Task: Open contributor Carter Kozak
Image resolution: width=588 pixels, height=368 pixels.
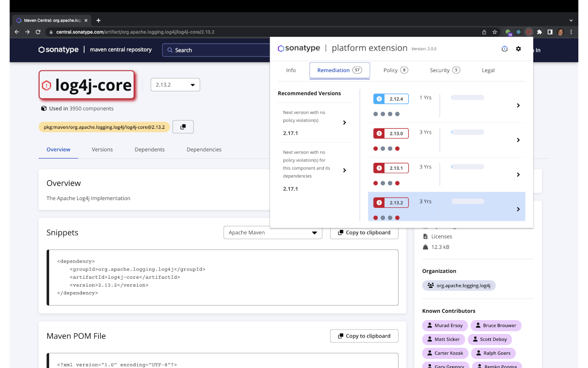Action: tap(445, 353)
